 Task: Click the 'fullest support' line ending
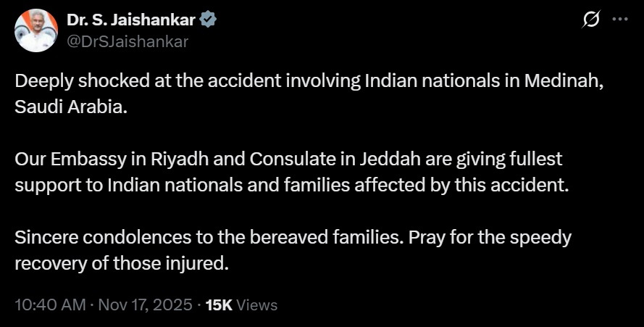pyautogui.click(x=530, y=159)
